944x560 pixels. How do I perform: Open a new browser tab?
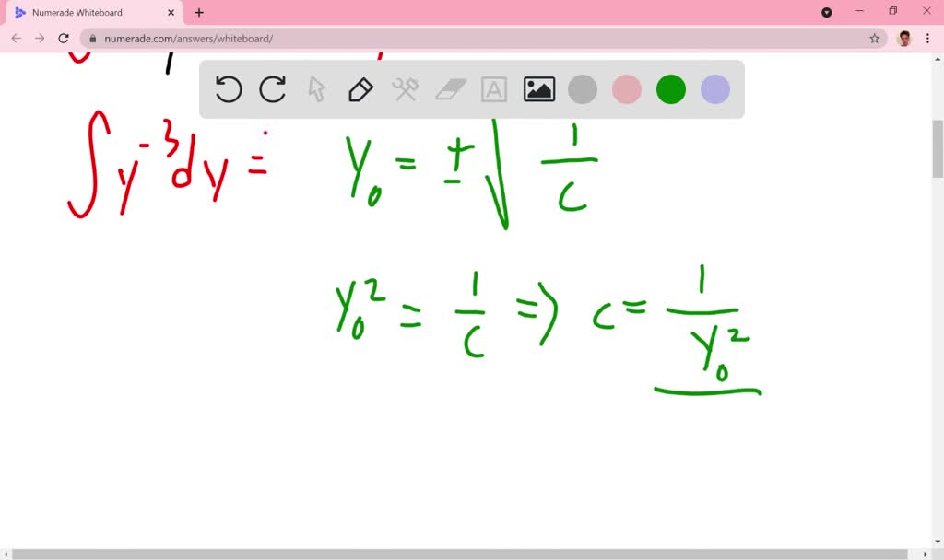click(197, 13)
